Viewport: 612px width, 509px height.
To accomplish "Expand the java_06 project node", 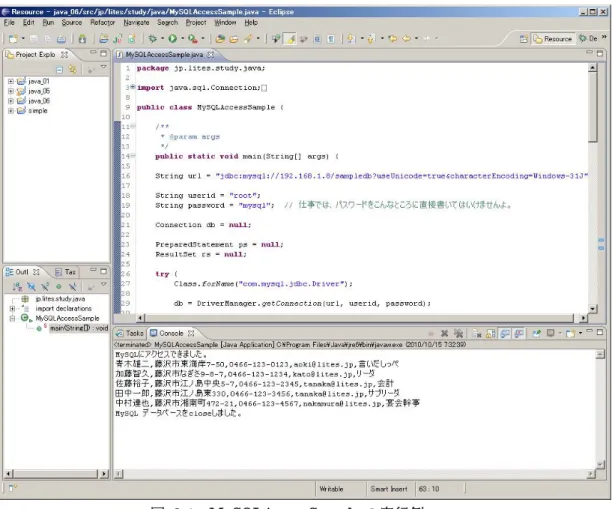I will point(11,101).
